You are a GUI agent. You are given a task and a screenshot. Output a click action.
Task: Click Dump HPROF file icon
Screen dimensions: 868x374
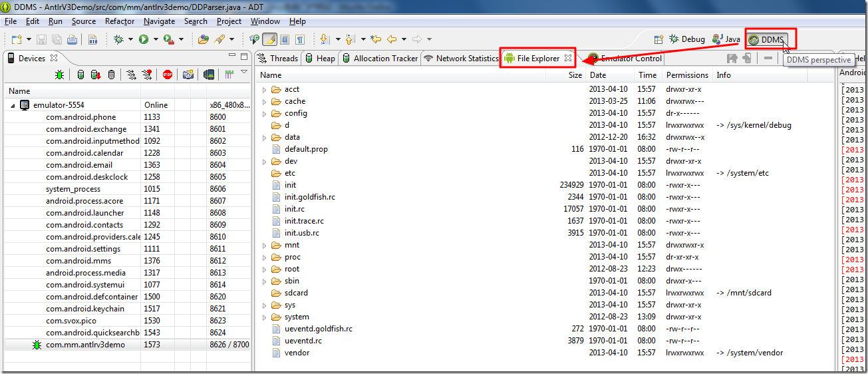coord(96,75)
